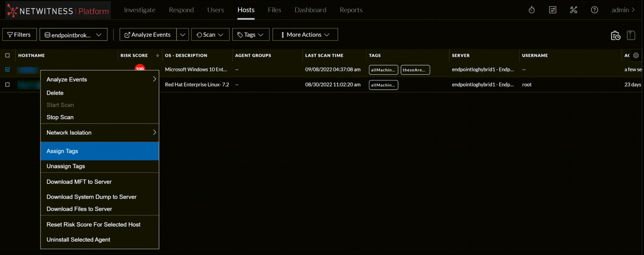The image size is (644, 255).
Task: Click the theseAre... tag on Windows host
Action: 415,70
